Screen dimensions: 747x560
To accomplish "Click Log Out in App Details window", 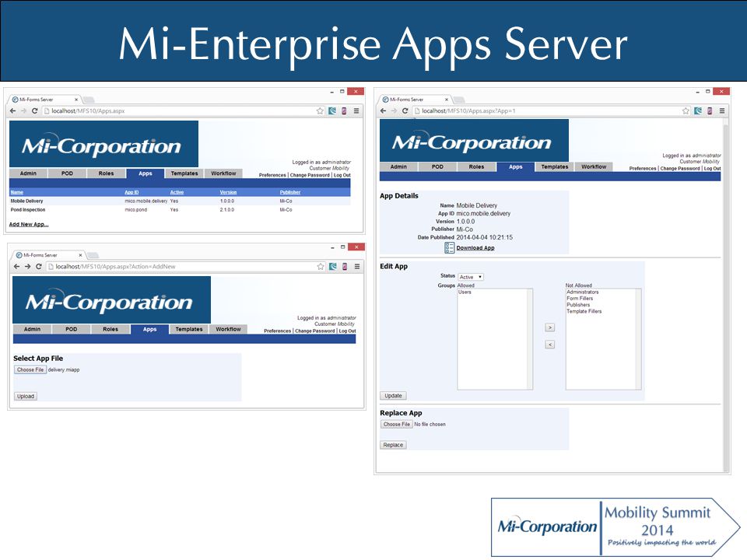I will pyautogui.click(x=712, y=169).
